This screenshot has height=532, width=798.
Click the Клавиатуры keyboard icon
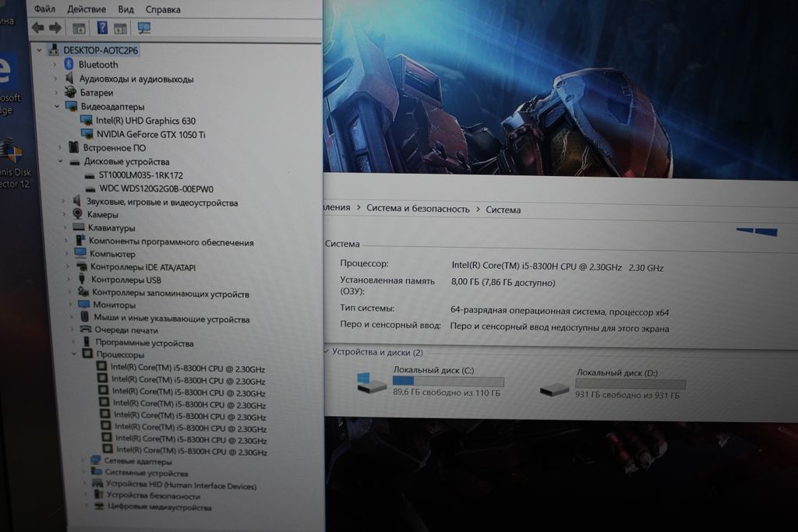pyautogui.click(x=79, y=227)
